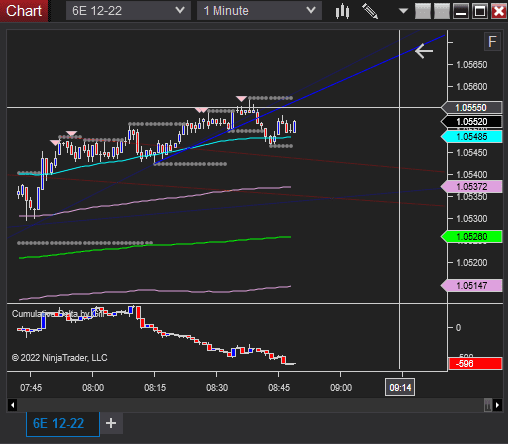Click the horizontal scrollbar thumb
The height and width of the screenshot is (444, 508).
pos(488,405)
